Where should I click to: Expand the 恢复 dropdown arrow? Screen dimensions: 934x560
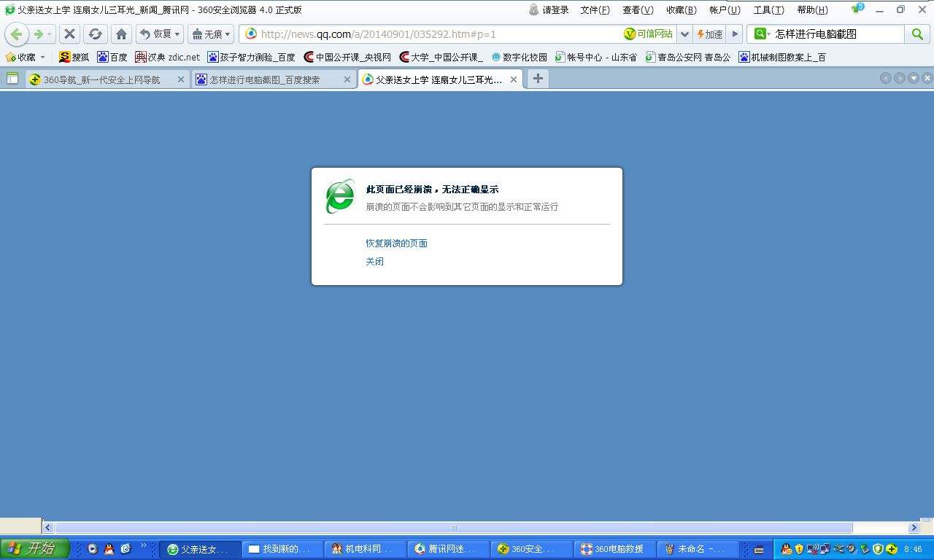coord(177,34)
